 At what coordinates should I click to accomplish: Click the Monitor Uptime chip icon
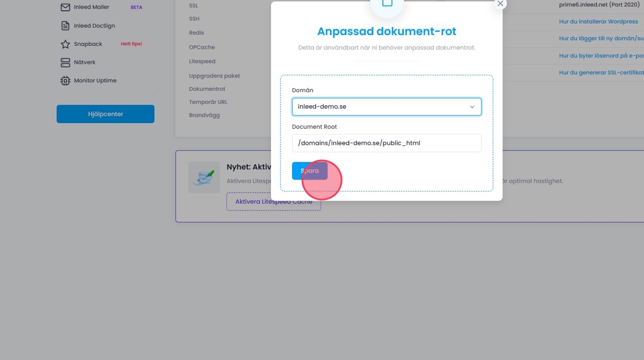pyautogui.click(x=65, y=81)
